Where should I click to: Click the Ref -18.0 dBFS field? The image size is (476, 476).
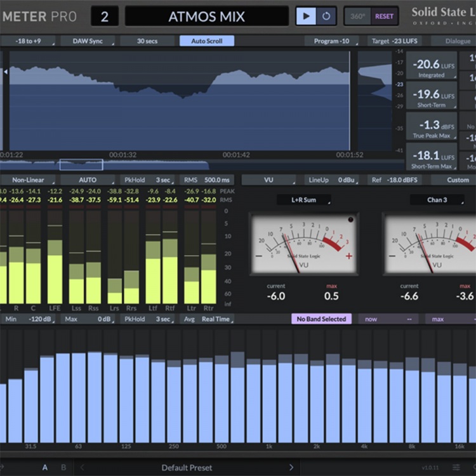coord(394,180)
